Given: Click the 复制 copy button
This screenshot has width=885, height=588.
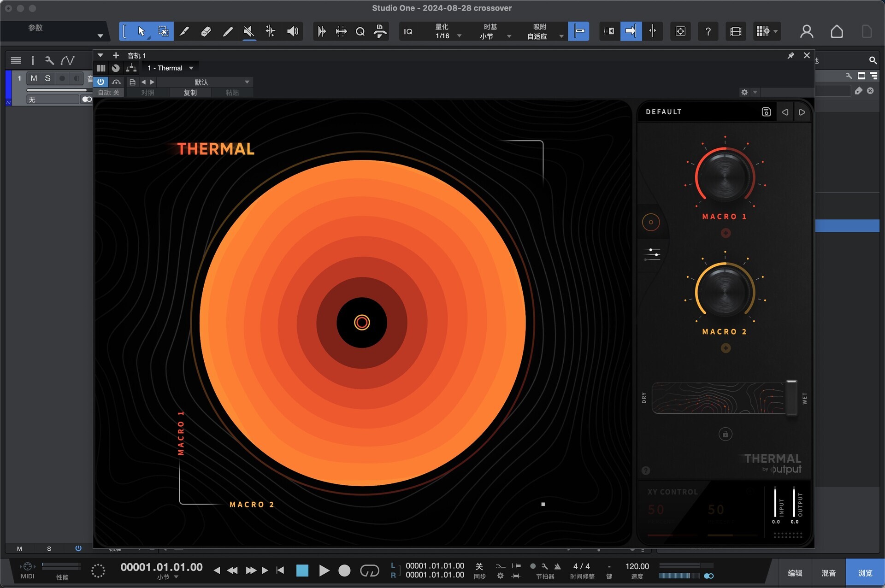Looking at the screenshot, I should coord(190,93).
